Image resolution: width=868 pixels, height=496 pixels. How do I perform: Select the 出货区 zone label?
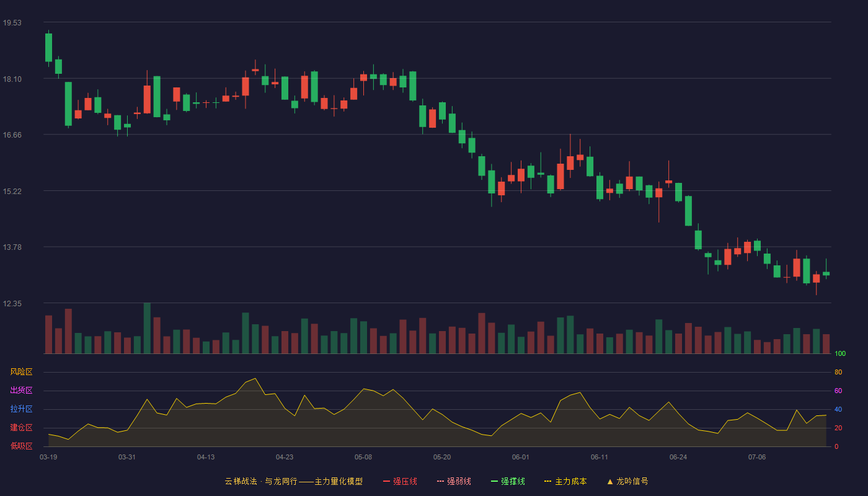point(21,391)
